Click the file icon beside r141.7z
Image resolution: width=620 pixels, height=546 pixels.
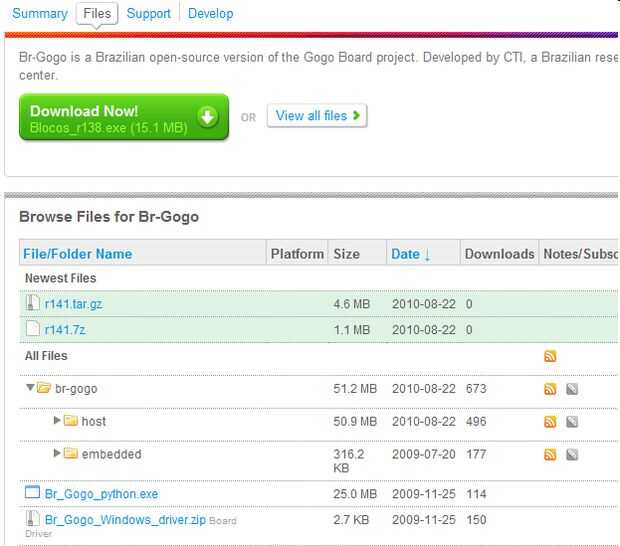pos(32,329)
